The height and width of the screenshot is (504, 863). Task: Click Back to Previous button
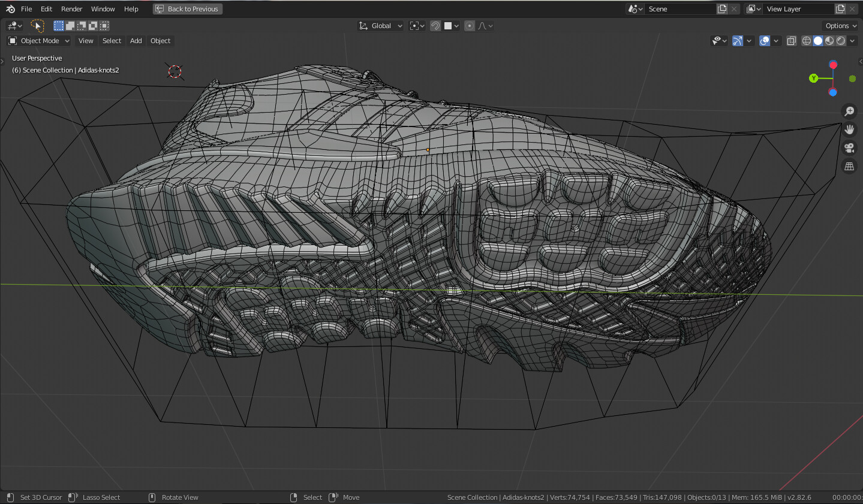[x=188, y=9]
